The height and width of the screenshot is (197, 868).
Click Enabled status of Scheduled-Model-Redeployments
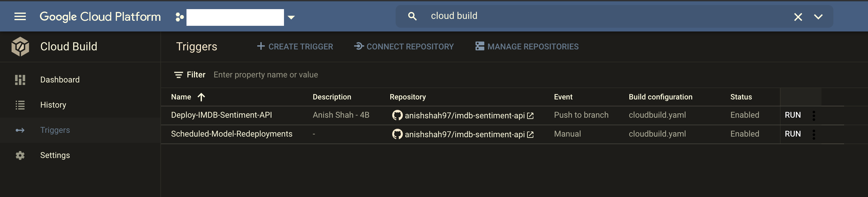[745, 134]
